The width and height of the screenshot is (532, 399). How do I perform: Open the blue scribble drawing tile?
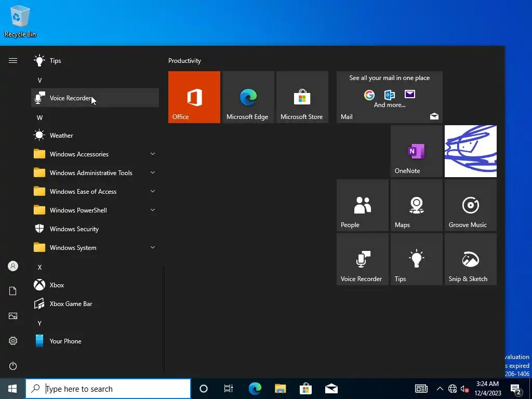coord(471,151)
